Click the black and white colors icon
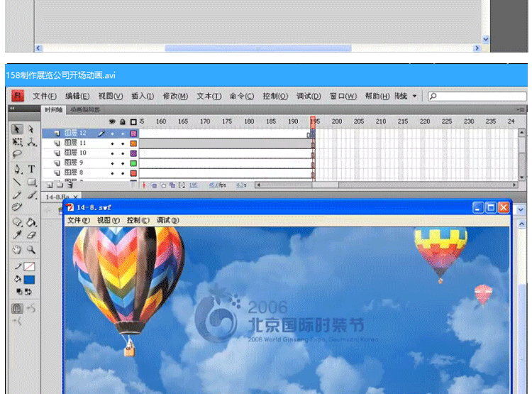 click(19, 292)
